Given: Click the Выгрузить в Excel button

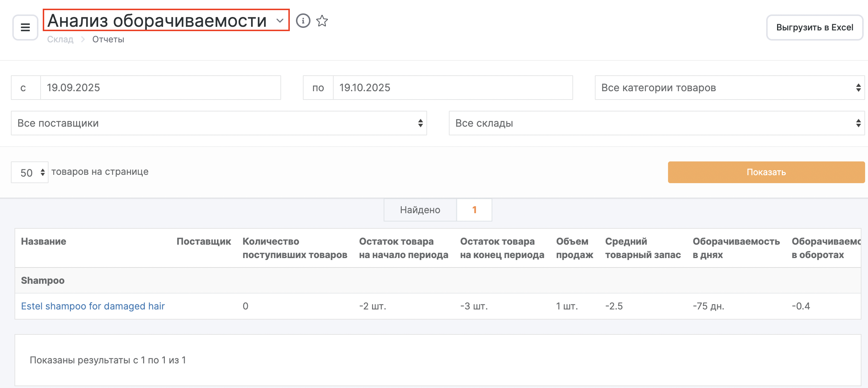Looking at the screenshot, I should [814, 28].
